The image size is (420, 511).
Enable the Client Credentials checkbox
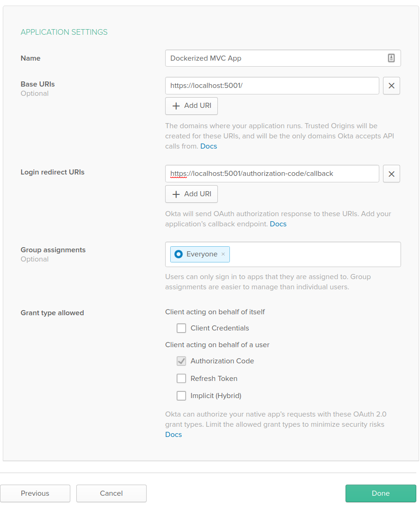point(181,328)
